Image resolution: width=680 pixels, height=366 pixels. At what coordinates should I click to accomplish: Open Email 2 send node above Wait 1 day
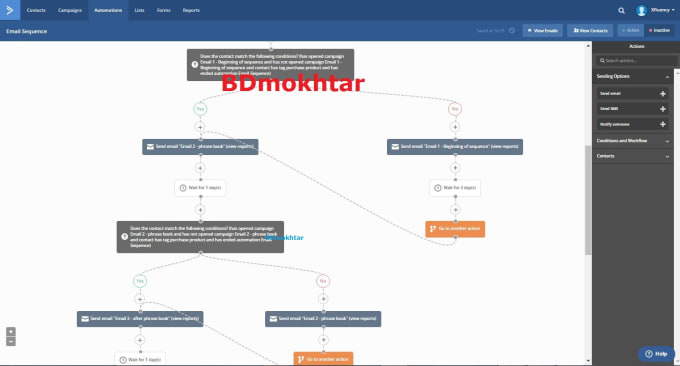[x=200, y=147]
